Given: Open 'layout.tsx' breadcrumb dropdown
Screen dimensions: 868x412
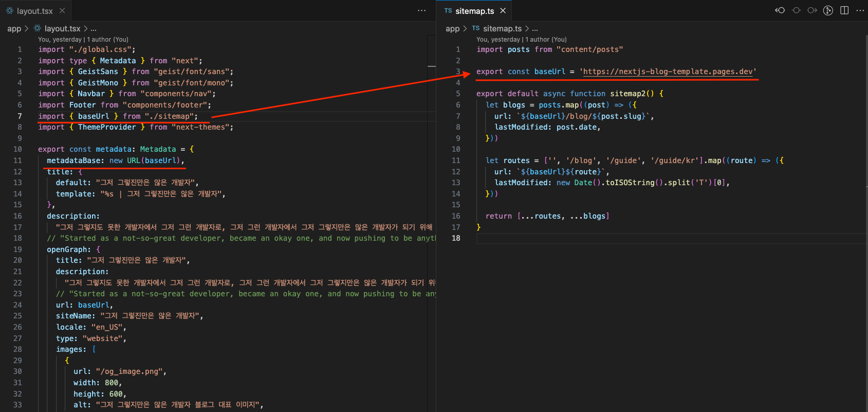Looking at the screenshot, I should pyautogui.click(x=62, y=28).
